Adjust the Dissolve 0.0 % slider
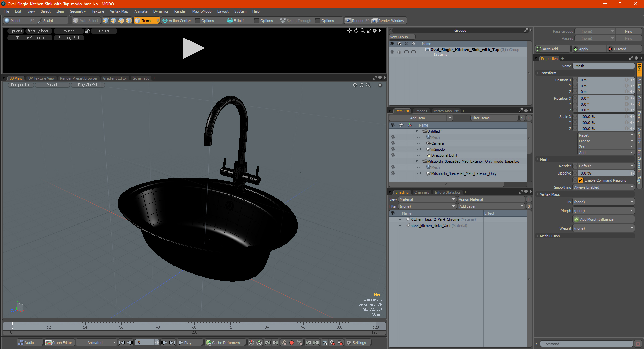 (x=604, y=173)
